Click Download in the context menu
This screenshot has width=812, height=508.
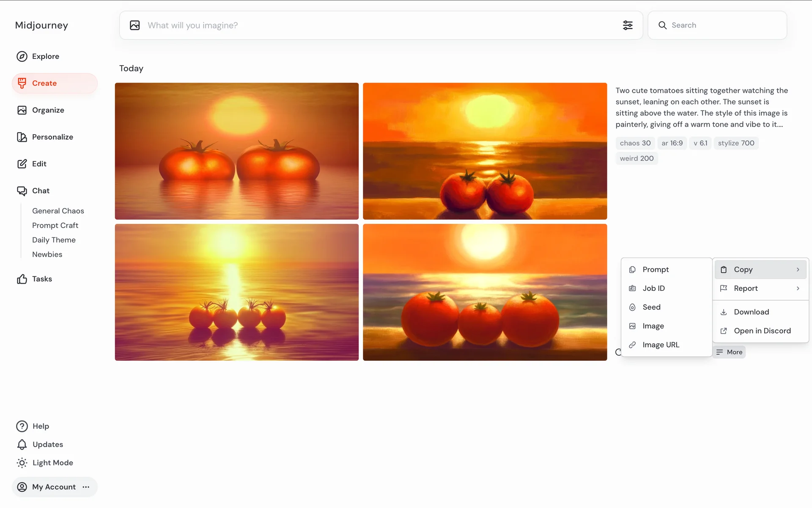click(x=751, y=312)
